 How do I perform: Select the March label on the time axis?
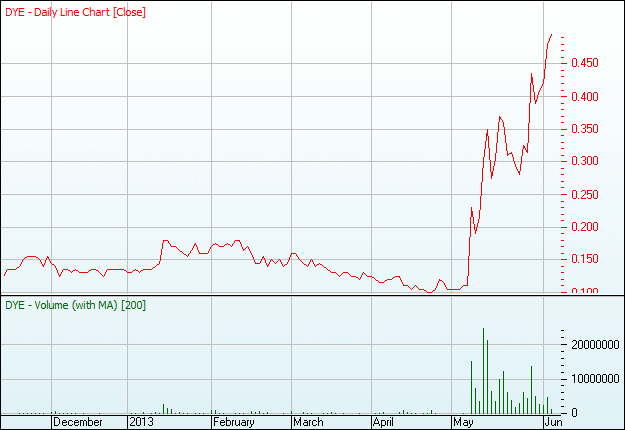tap(308, 422)
